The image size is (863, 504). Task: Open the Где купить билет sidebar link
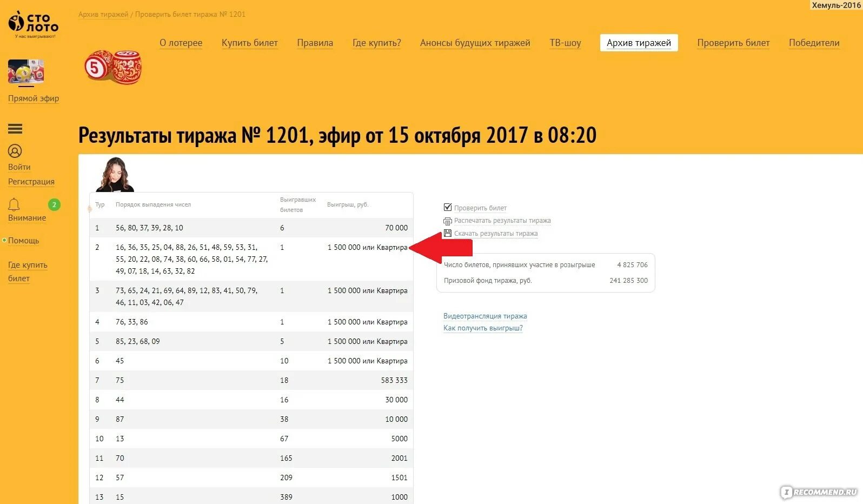pos(28,271)
